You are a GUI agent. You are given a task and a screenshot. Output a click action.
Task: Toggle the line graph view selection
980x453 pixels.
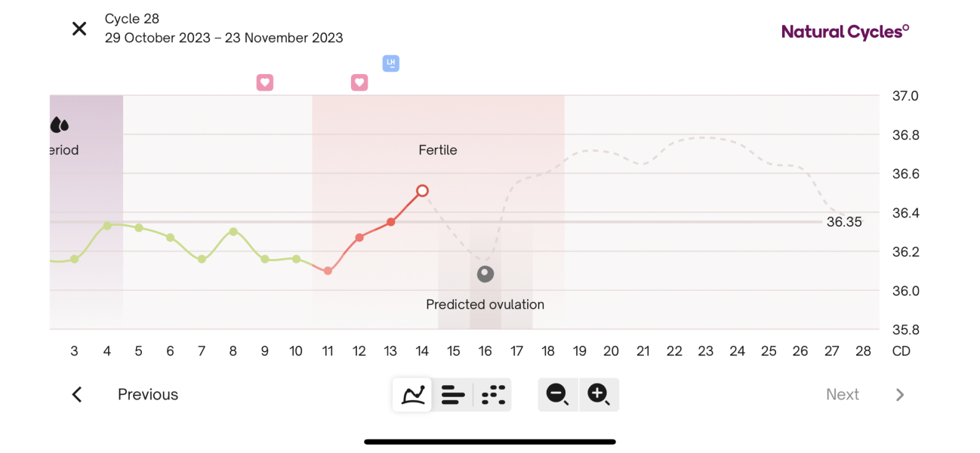click(x=411, y=394)
